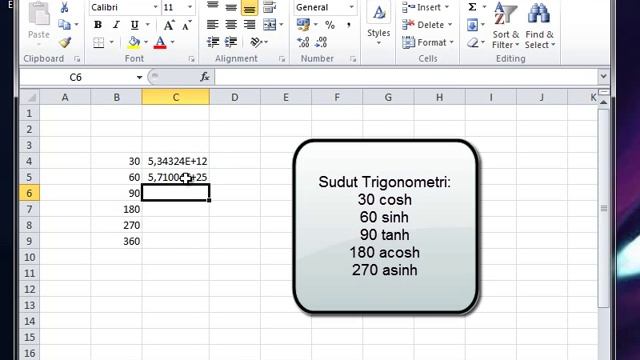This screenshot has width=640, height=360.
Task: Click the Copy icon in Clipboard
Action: [64, 24]
